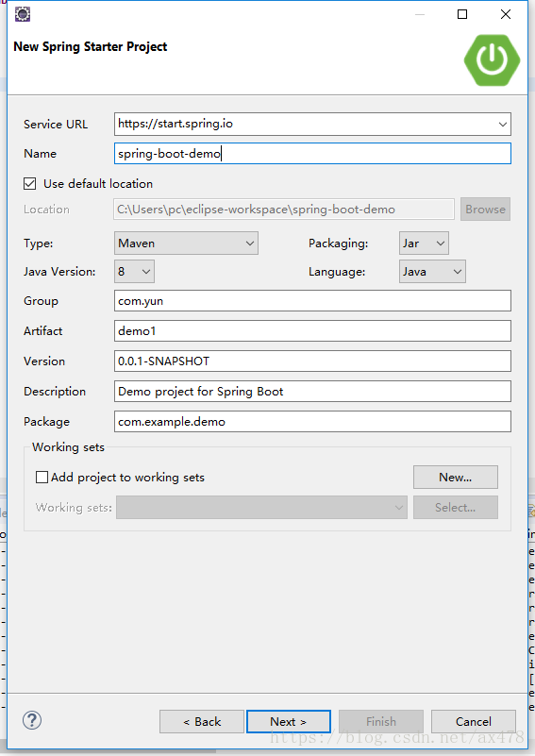Expand the Service URL dropdown arrow

tap(503, 124)
